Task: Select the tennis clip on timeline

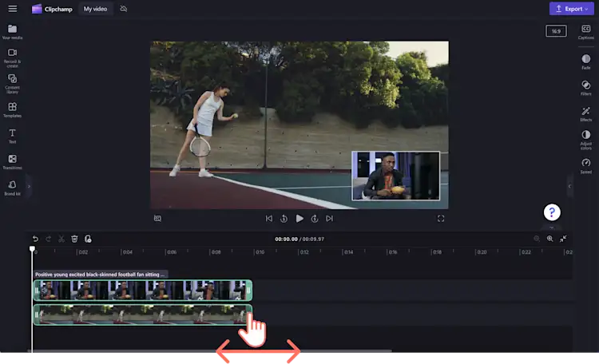Action: (142, 315)
